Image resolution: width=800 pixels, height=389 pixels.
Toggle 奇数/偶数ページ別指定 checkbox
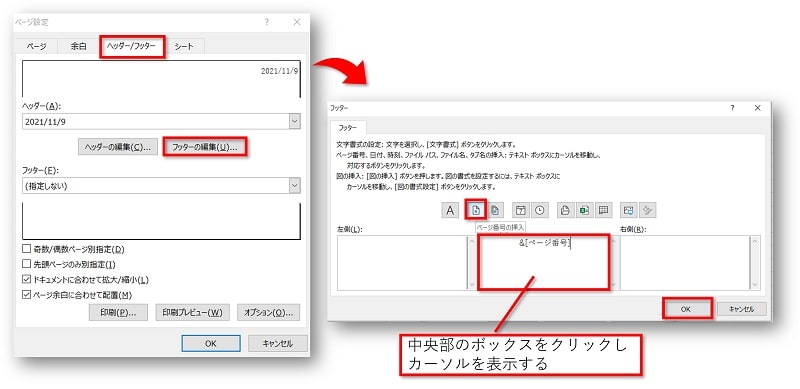point(27,249)
